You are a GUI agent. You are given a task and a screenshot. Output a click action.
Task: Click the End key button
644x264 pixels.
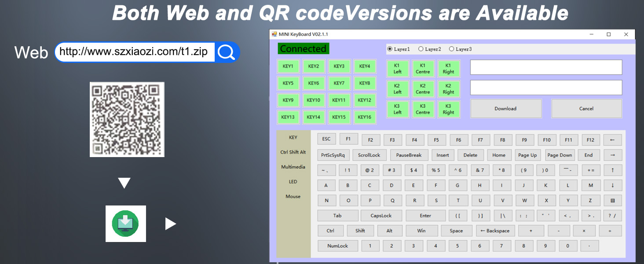(589, 155)
